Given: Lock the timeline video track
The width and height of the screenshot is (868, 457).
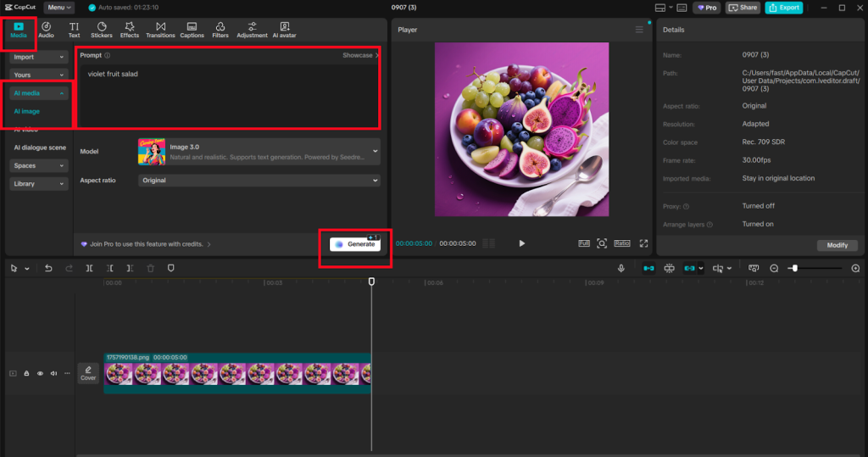Looking at the screenshot, I should (x=26, y=373).
